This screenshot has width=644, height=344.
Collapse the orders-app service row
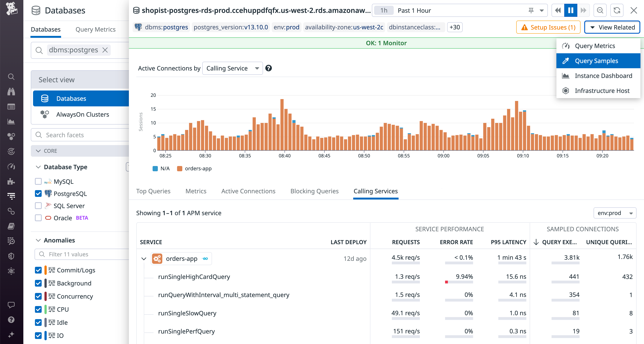(144, 259)
